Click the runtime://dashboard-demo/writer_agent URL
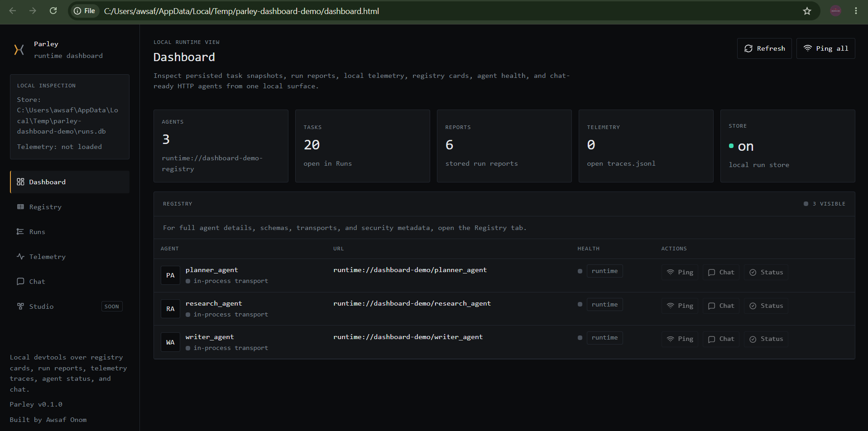 [x=408, y=337]
